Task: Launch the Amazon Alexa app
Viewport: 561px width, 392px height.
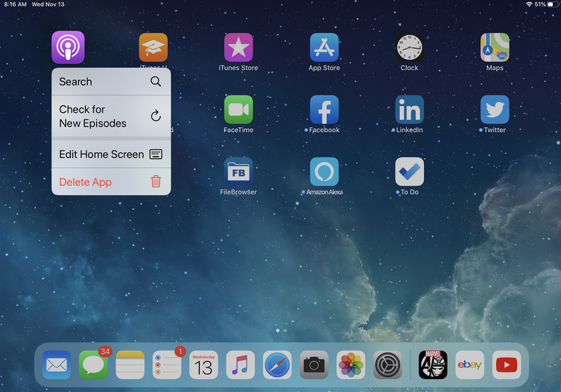Action: (324, 171)
